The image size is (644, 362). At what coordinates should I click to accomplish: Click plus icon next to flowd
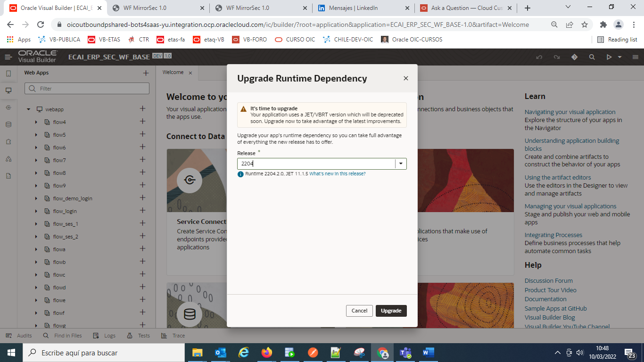pos(142,287)
